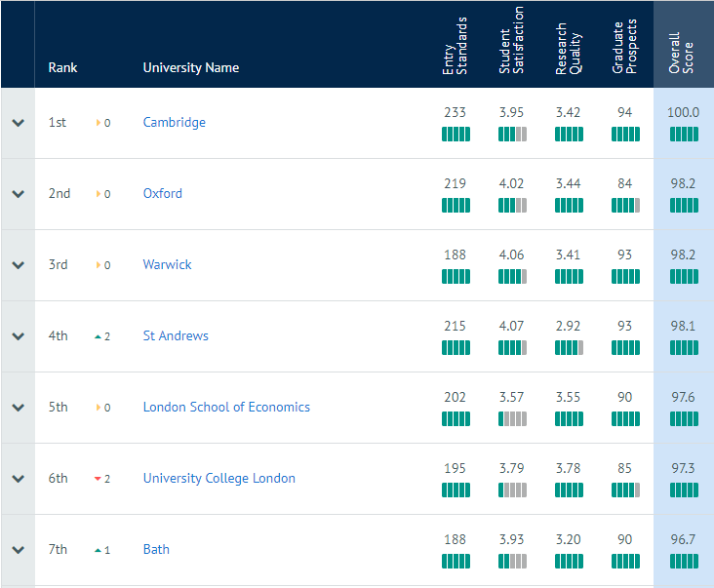Select Cambridge's overall score 100.0
The image size is (714, 588).
(683, 112)
